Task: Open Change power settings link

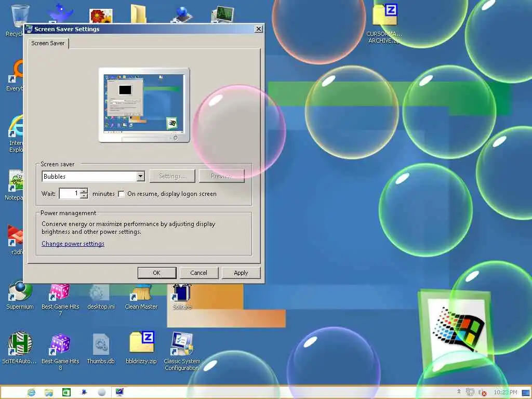Action: point(73,244)
